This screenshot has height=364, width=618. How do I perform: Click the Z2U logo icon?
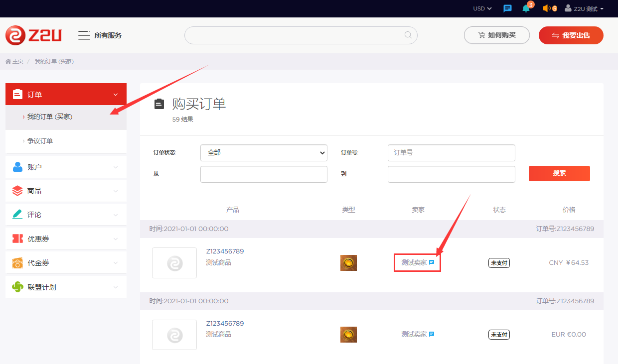[16, 35]
